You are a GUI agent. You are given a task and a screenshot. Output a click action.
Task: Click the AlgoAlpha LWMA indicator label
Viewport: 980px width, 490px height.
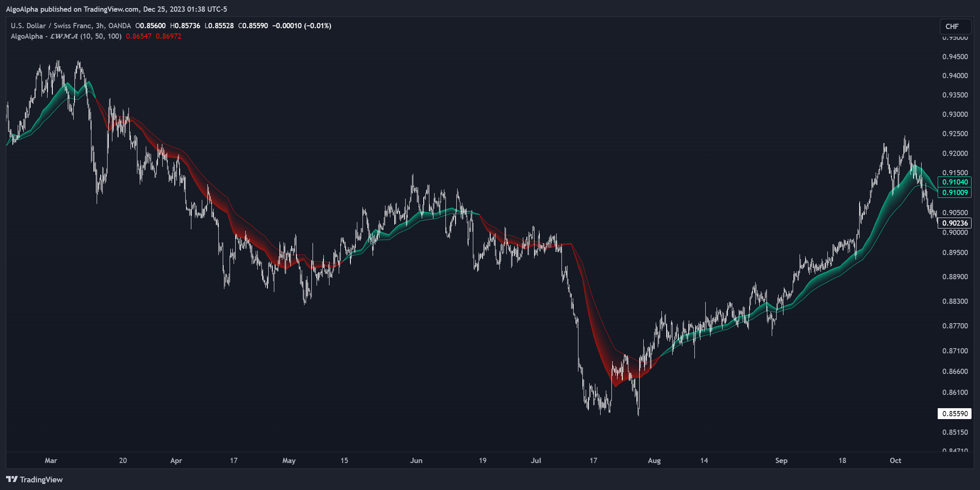tap(66, 36)
